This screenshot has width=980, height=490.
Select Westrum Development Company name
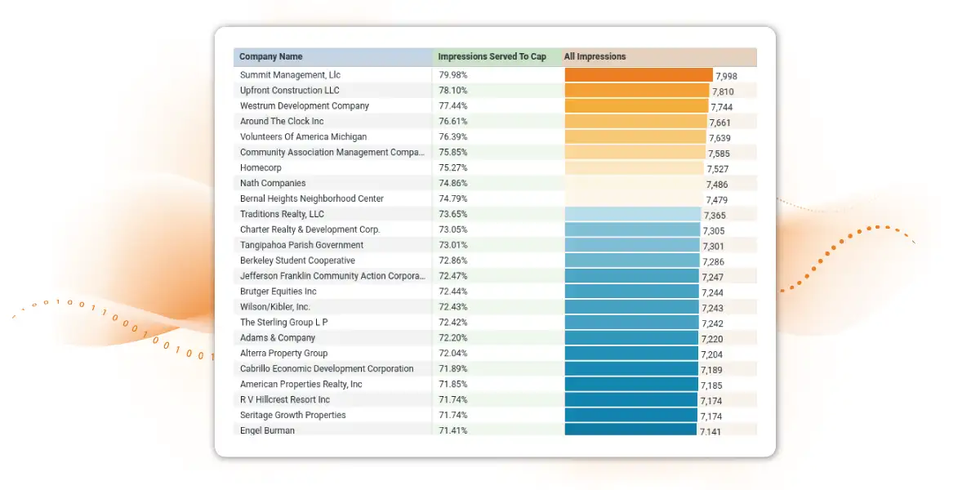click(x=305, y=106)
